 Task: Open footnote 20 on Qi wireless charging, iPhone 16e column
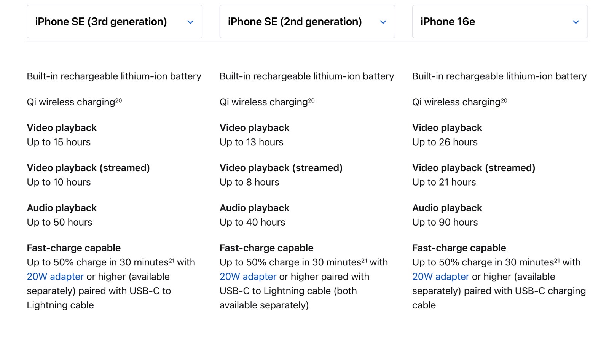point(504,100)
